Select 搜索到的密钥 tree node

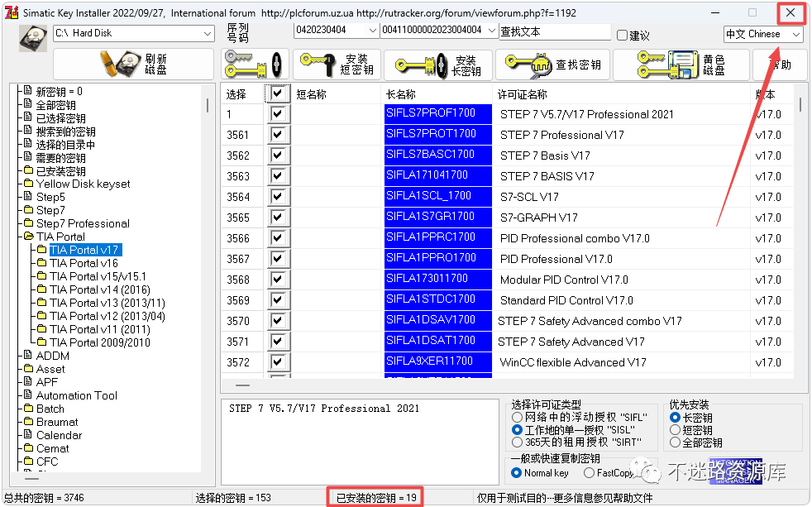click(66, 132)
